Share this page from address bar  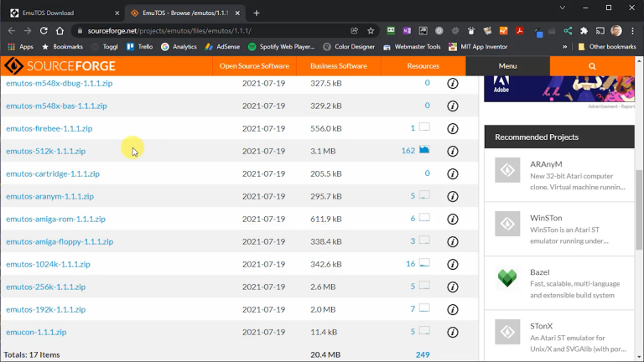tap(354, 31)
